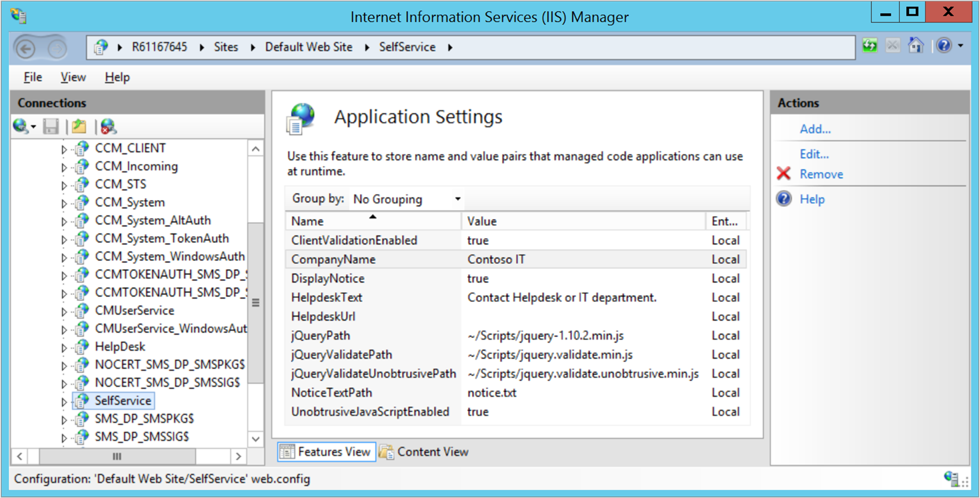Click the Back navigation arrow button
980x498 pixels.
pyautogui.click(x=25, y=48)
